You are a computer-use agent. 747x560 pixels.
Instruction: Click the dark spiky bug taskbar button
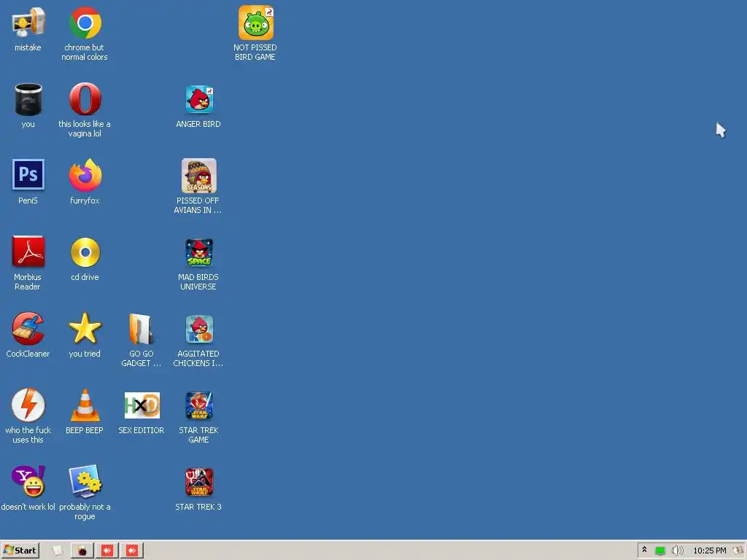(82, 551)
